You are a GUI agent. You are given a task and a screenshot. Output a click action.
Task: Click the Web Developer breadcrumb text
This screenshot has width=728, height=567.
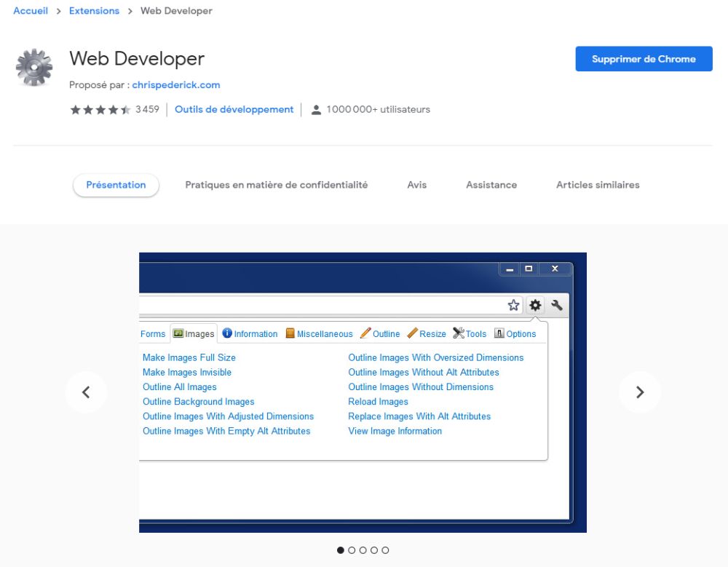pos(176,11)
